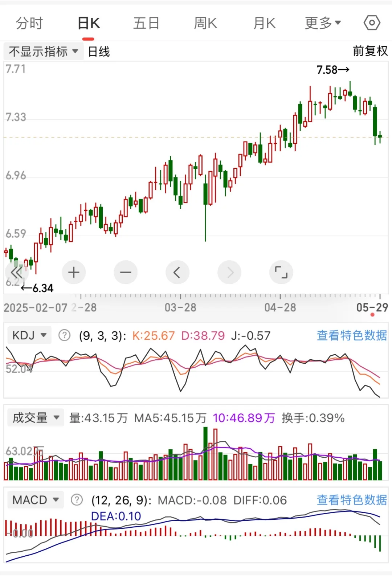Click the 7.71 price axis label
The height and width of the screenshot is (576, 392).
click(16, 69)
